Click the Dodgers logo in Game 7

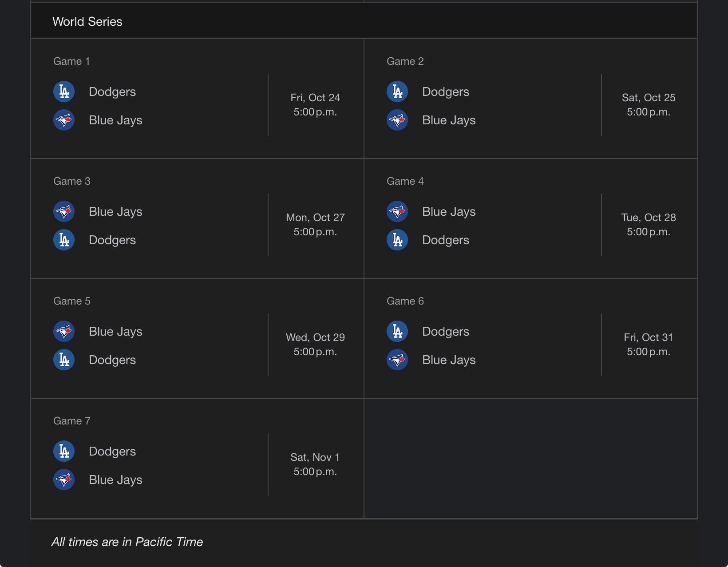[x=64, y=451]
